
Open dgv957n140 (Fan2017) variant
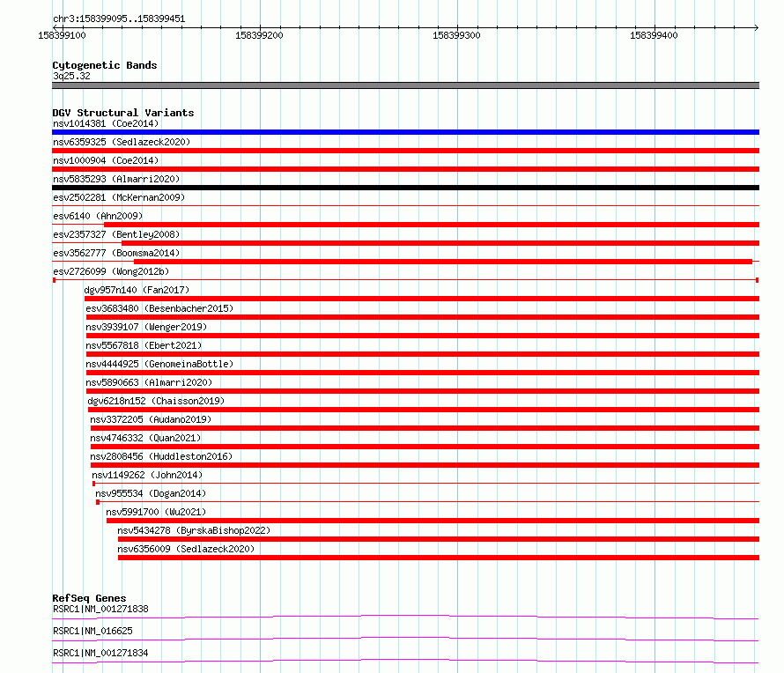pyautogui.click(x=137, y=290)
